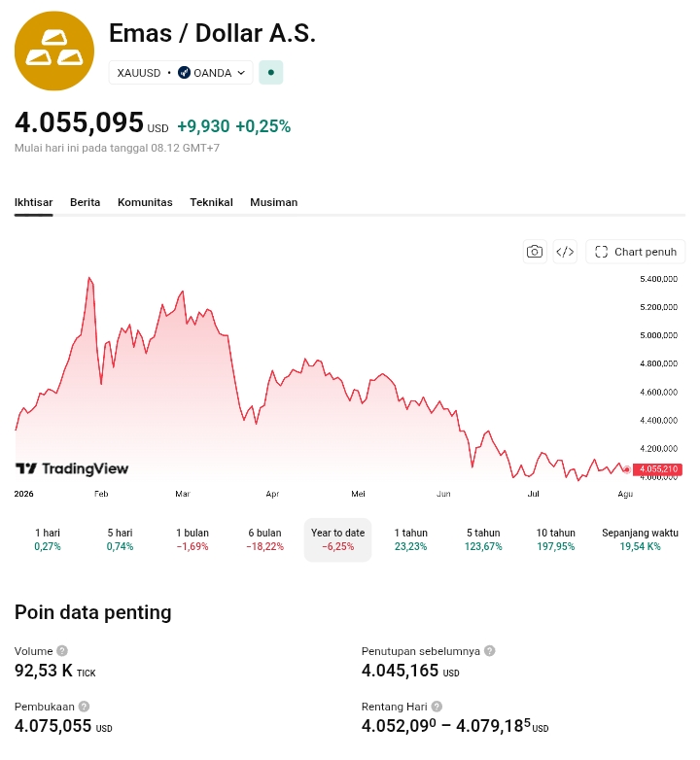Choose the 5 tahun time range
The image size is (700, 760).
pyautogui.click(x=483, y=539)
